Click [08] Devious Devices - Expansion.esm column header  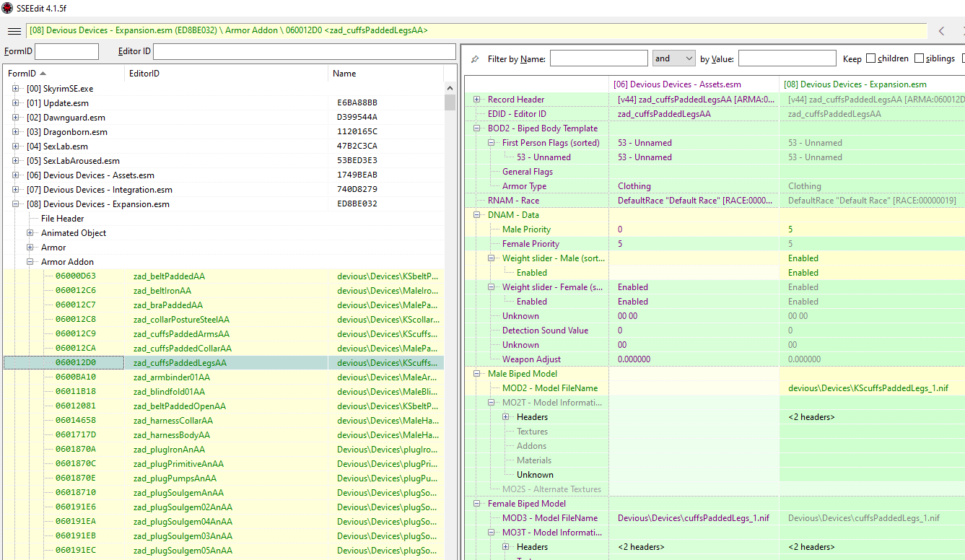pyautogui.click(x=872, y=84)
